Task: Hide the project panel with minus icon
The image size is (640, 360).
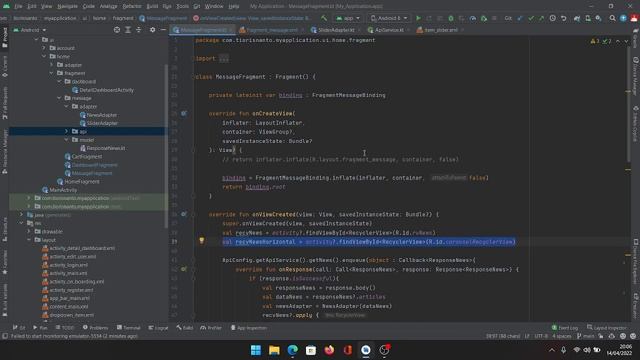Action: [x=163, y=30]
